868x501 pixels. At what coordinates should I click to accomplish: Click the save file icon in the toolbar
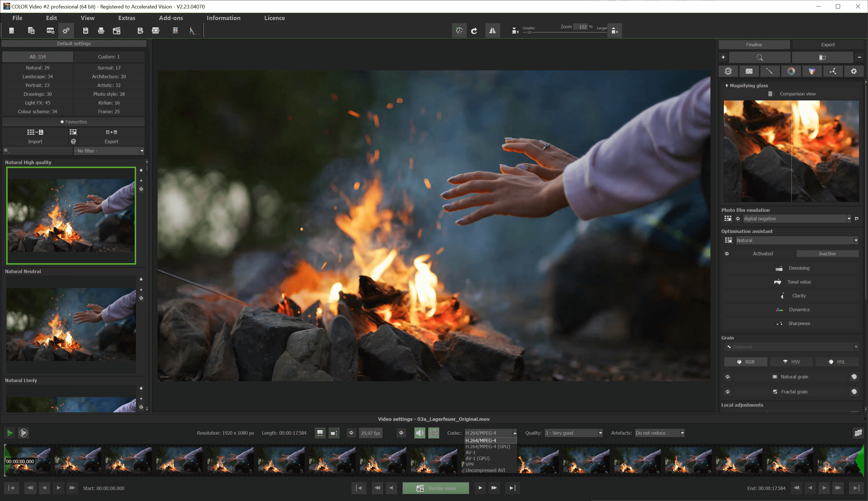click(85, 30)
